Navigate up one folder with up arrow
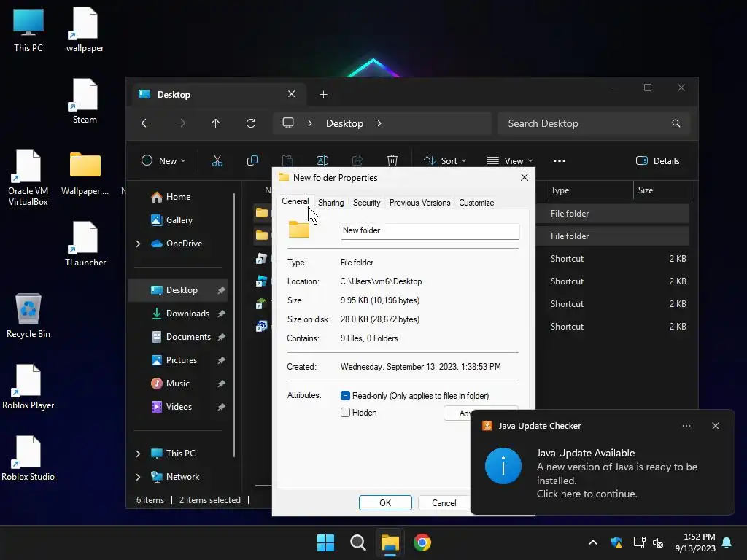Image resolution: width=747 pixels, height=560 pixels. pos(216,123)
